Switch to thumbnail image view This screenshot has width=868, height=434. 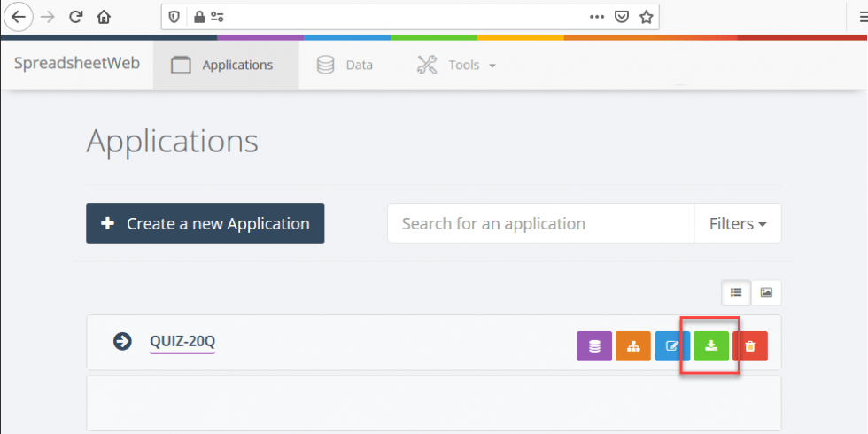[766, 292]
